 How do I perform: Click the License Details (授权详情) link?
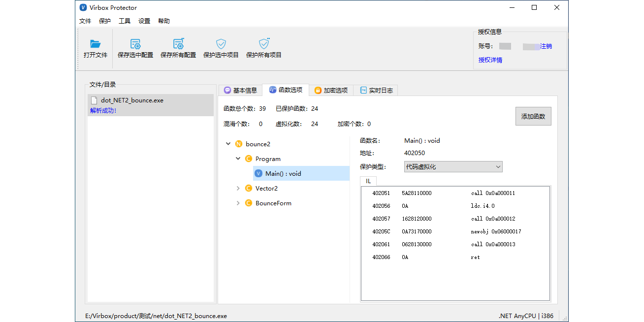coord(490,60)
